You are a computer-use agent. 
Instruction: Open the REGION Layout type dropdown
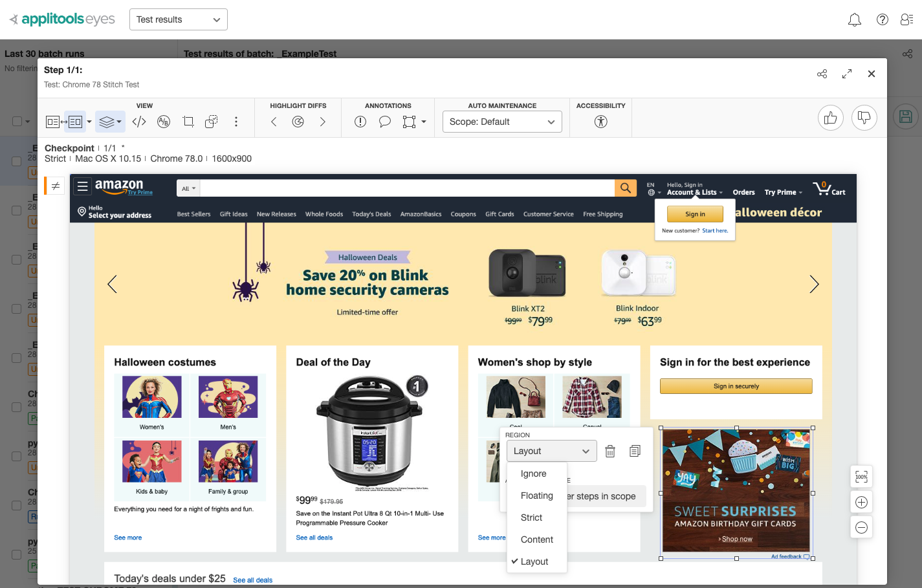(x=552, y=452)
